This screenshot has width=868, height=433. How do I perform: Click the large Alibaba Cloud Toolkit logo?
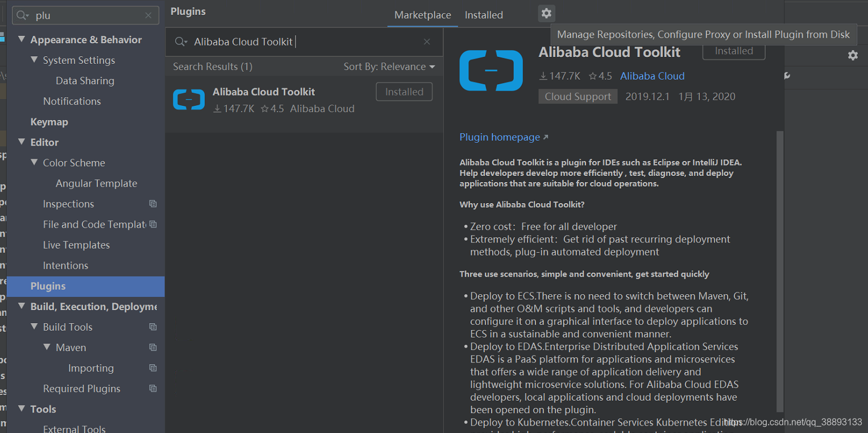(491, 71)
